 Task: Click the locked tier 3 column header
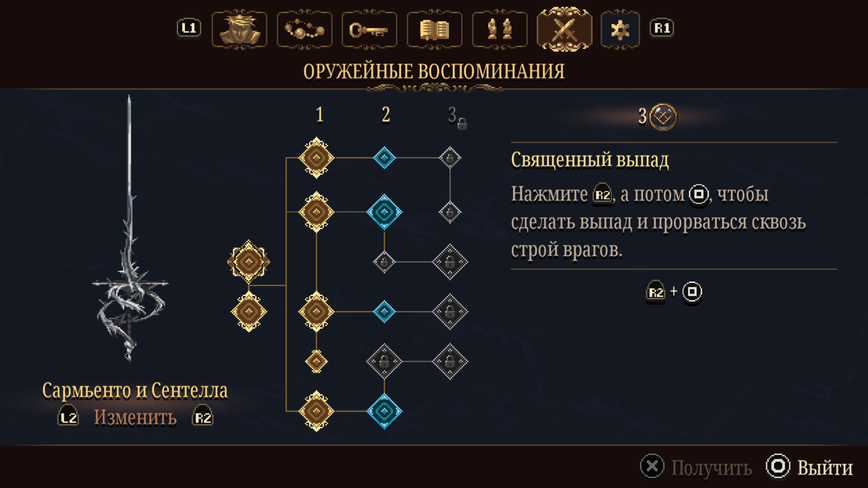click(457, 117)
